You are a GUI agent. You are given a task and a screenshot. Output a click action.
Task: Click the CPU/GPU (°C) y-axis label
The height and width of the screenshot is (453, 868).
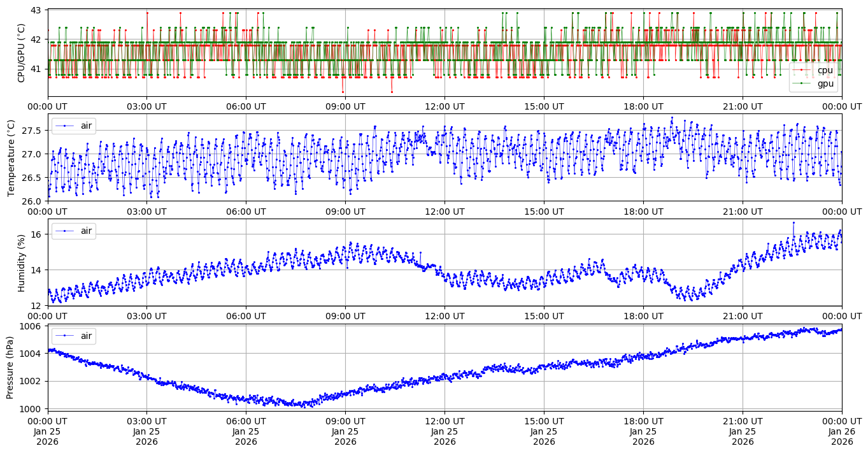(x=22, y=53)
